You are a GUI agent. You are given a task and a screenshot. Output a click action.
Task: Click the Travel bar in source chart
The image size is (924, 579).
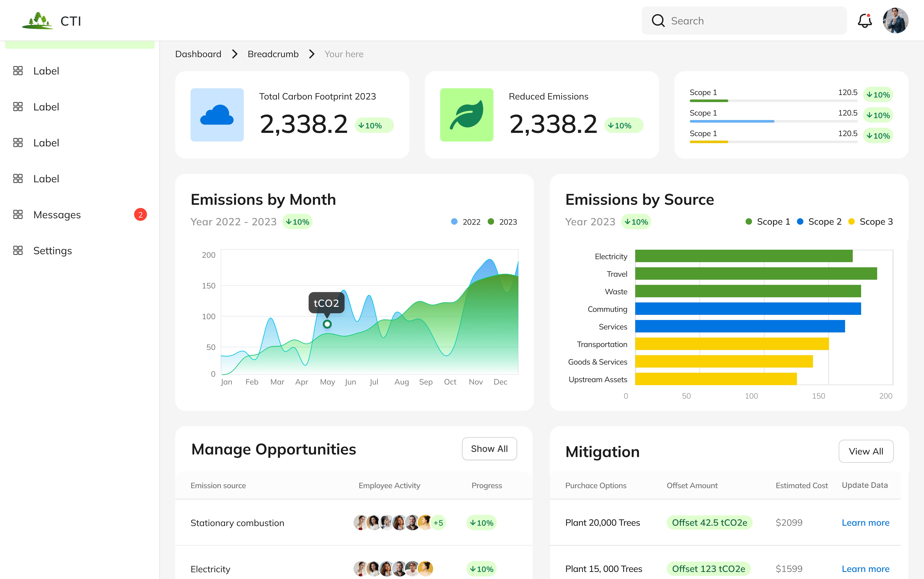[x=756, y=274]
